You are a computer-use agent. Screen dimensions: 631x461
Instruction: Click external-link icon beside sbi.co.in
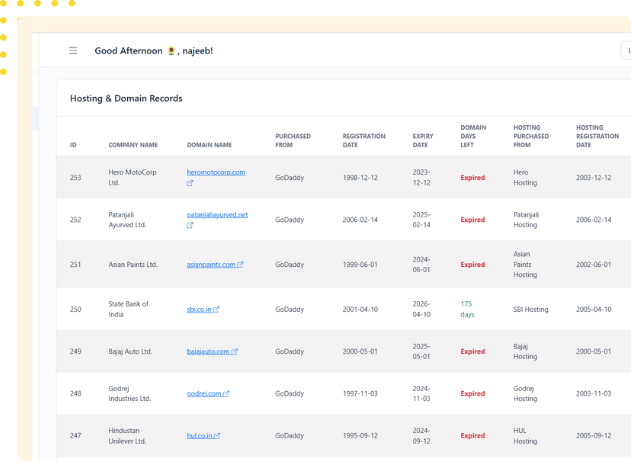[x=216, y=309]
